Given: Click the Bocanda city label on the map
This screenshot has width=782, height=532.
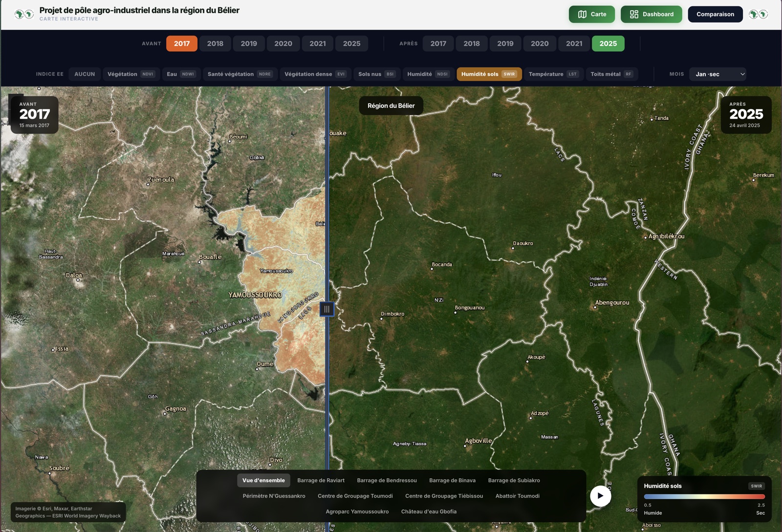Looking at the screenshot, I should pos(442,265).
